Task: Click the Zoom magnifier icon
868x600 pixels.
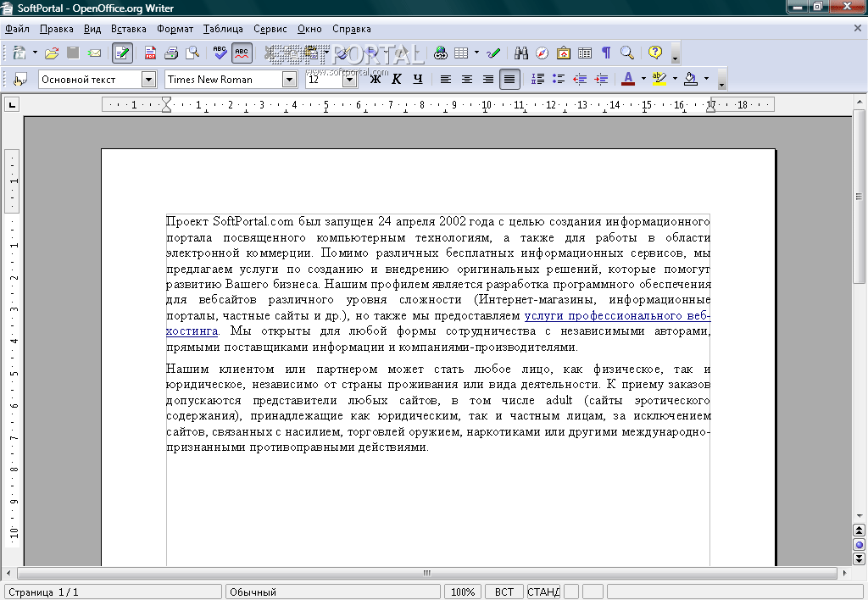Action: click(x=627, y=53)
